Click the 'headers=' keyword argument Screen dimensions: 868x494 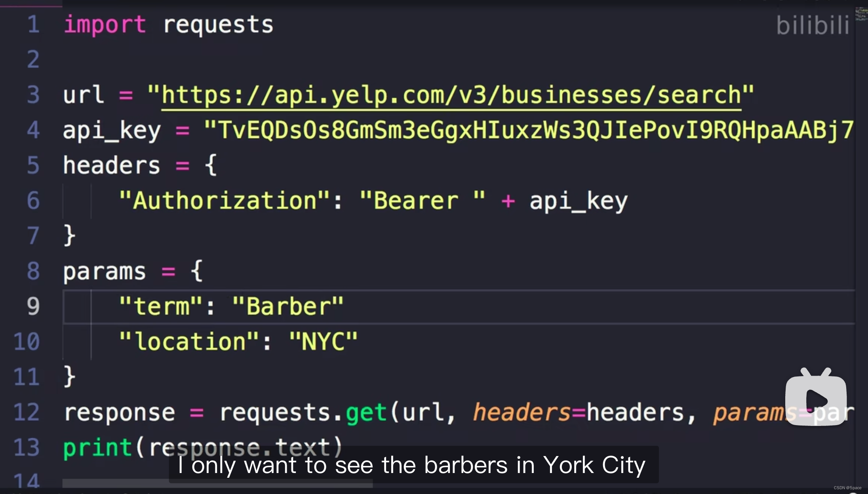pyautogui.click(x=529, y=412)
